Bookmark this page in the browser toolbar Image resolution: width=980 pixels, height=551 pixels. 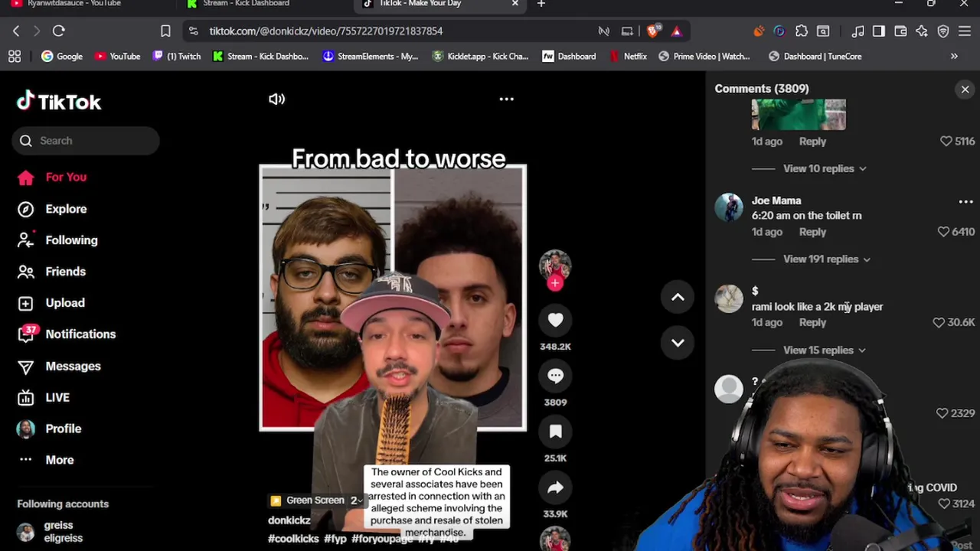pyautogui.click(x=165, y=31)
